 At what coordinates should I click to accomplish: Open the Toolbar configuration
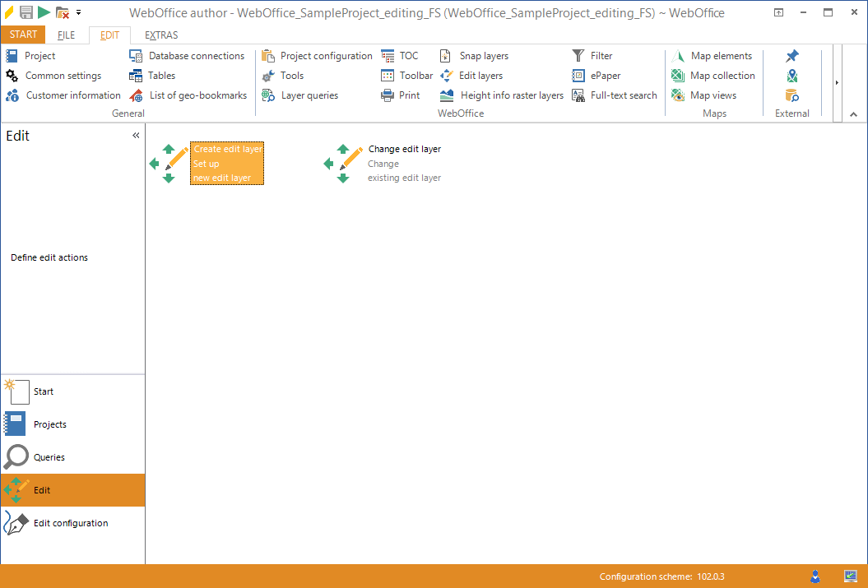click(407, 76)
